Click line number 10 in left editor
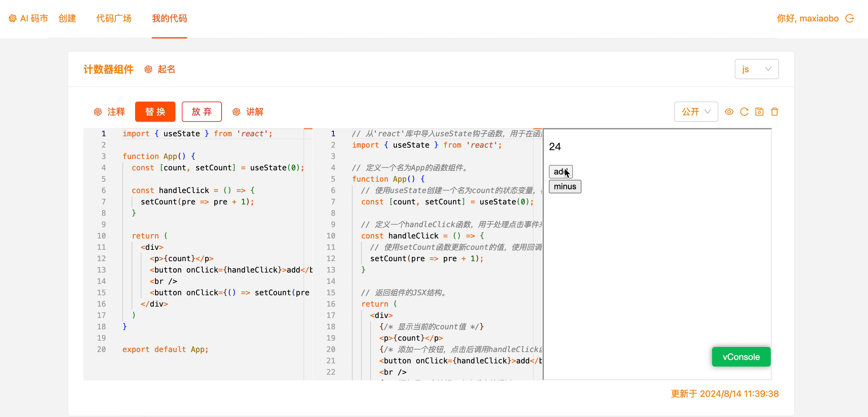 pos(101,236)
